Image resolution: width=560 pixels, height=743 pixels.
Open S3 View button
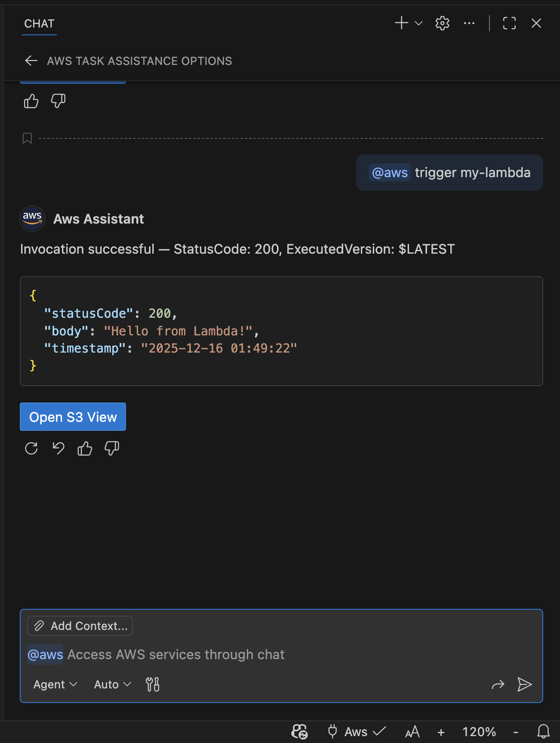tap(73, 417)
